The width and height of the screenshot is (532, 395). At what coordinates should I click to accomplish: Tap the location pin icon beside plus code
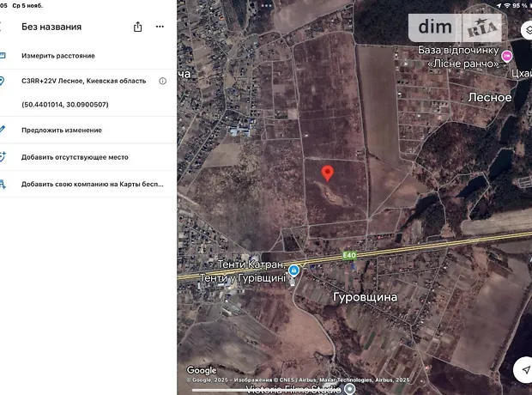coord(3,81)
